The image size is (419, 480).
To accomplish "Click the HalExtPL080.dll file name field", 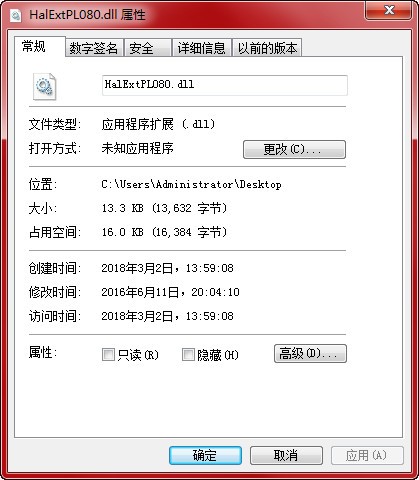I will point(225,85).
